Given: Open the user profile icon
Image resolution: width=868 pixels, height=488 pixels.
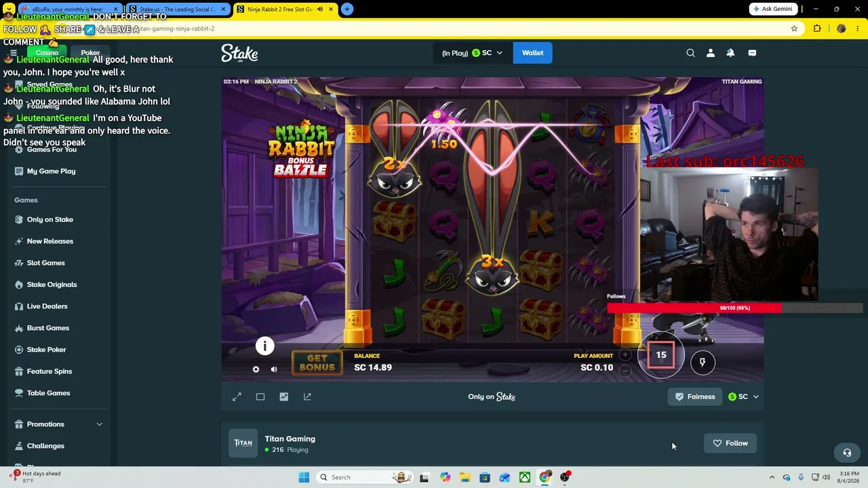Looking at the screenshot, I should point(711,53).
